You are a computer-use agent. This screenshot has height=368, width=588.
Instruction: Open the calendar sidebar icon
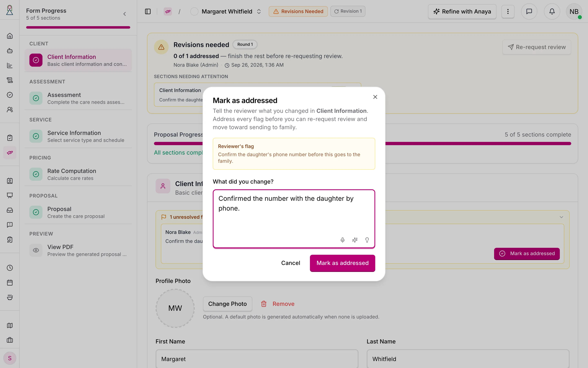(x=10, y=283)
